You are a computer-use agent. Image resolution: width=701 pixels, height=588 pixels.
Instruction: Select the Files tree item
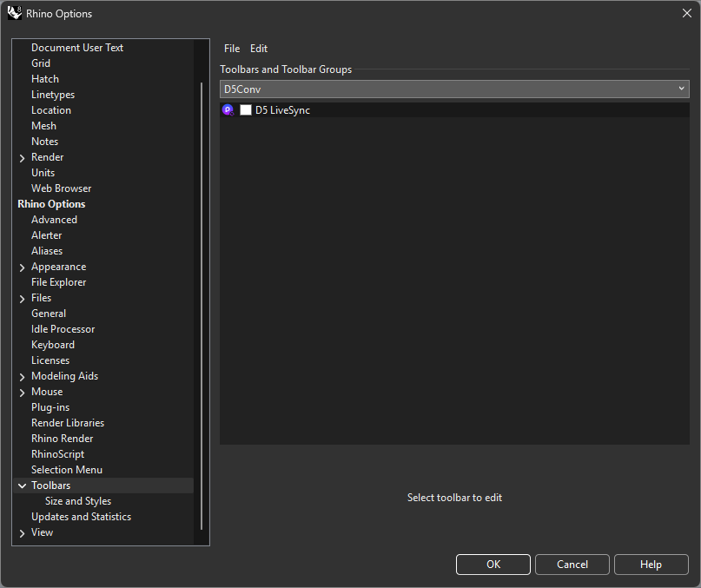click(41, 298)
